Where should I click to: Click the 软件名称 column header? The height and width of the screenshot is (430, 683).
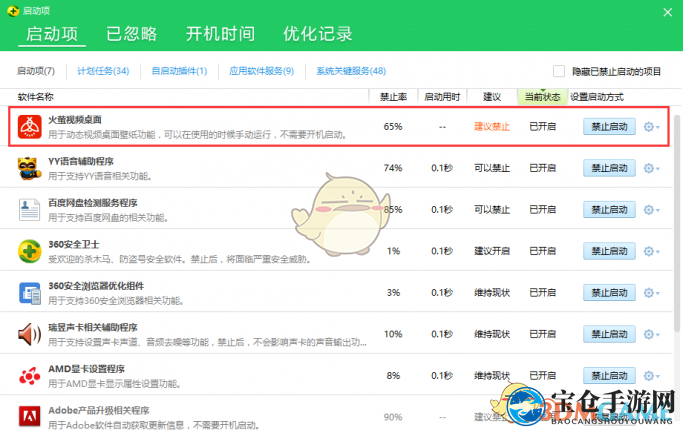click(36, 97)
